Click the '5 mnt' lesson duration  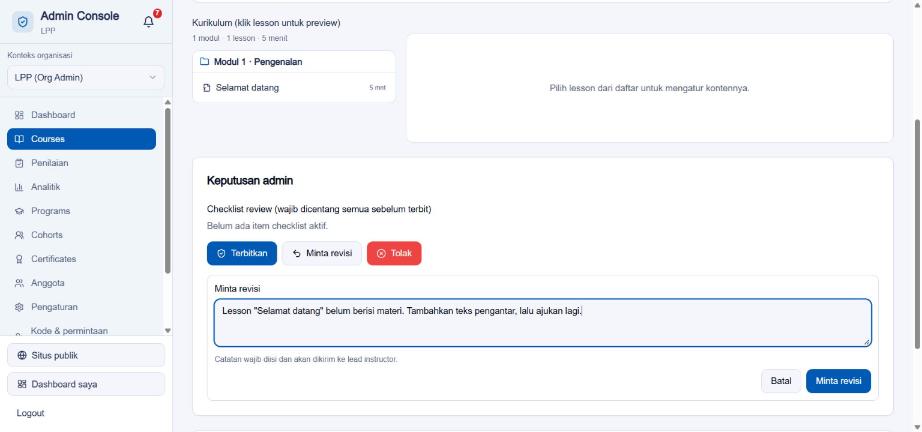378,88
